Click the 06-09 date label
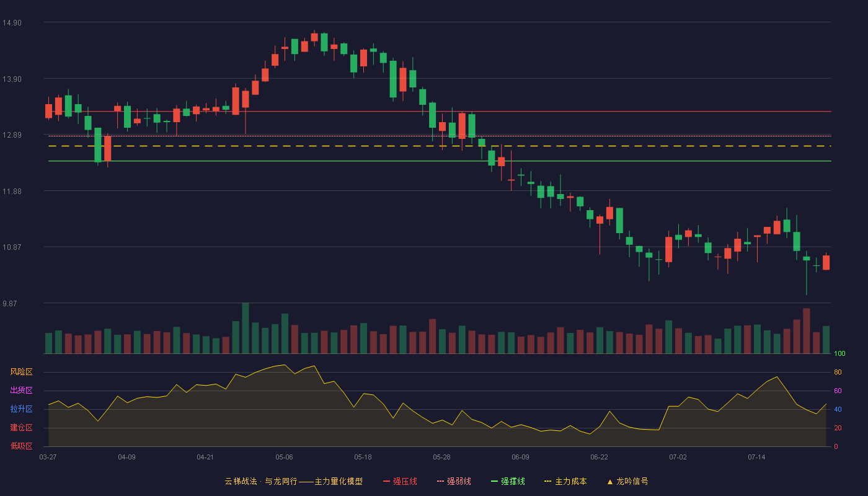Screen dimensions: 868x496 point(520,457)
